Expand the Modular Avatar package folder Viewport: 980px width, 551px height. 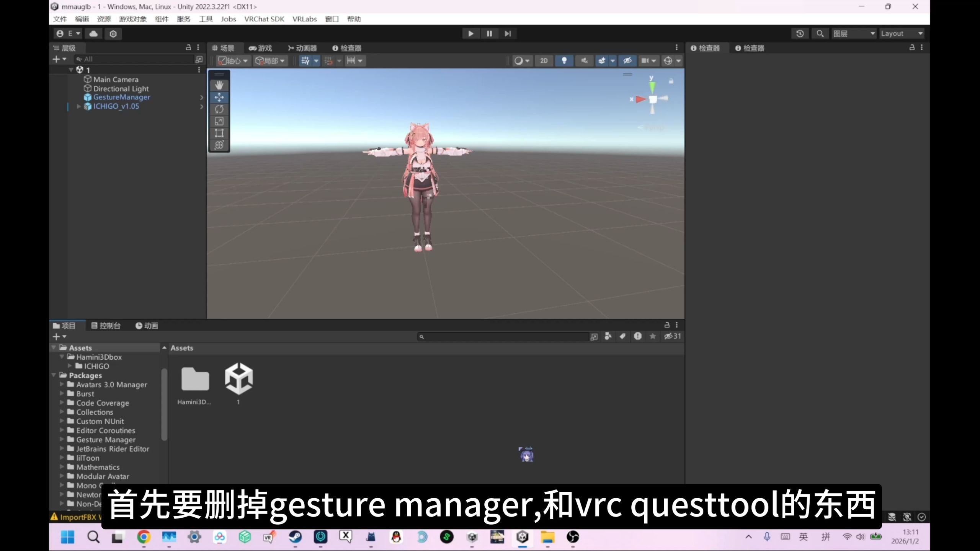click(62, 476)
